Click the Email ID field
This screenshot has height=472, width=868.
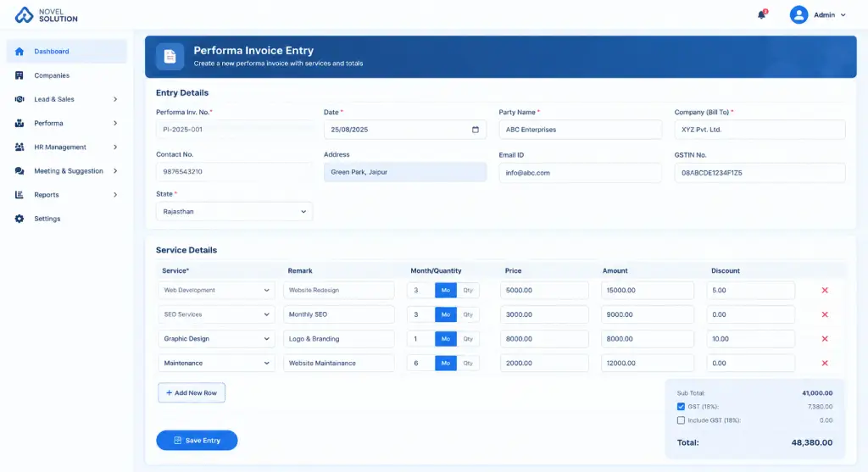tap(580, 173)
